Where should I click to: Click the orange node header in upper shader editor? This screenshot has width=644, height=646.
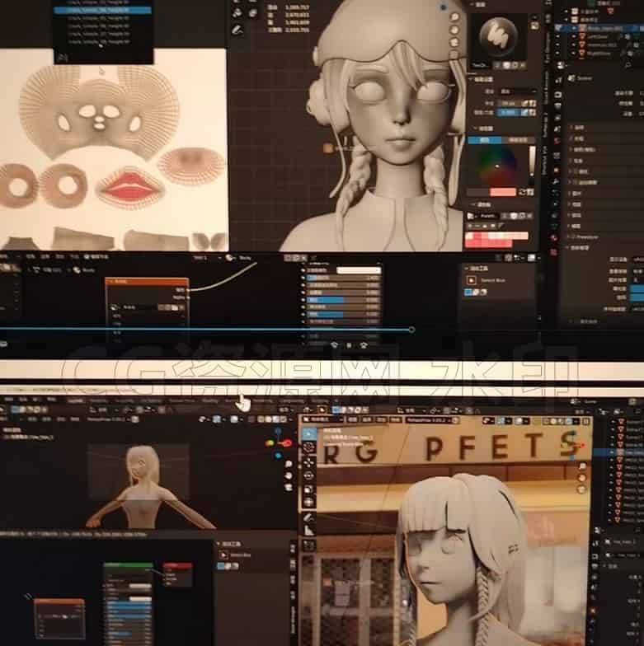[x=147, y=282]
